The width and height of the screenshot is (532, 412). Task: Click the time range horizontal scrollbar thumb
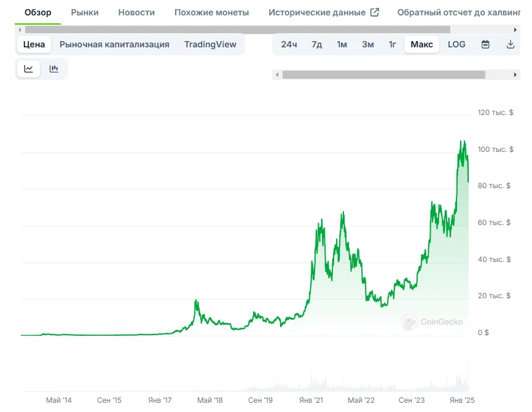(x=383, y=74)
